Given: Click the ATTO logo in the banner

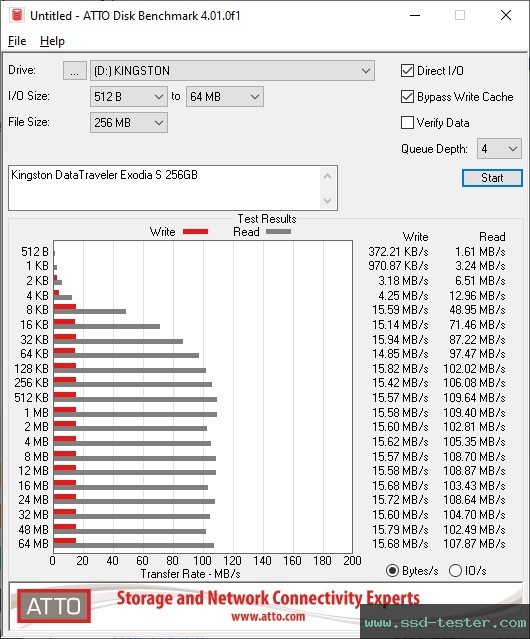Looking at the screenshot, I should (x=54, y=606).
